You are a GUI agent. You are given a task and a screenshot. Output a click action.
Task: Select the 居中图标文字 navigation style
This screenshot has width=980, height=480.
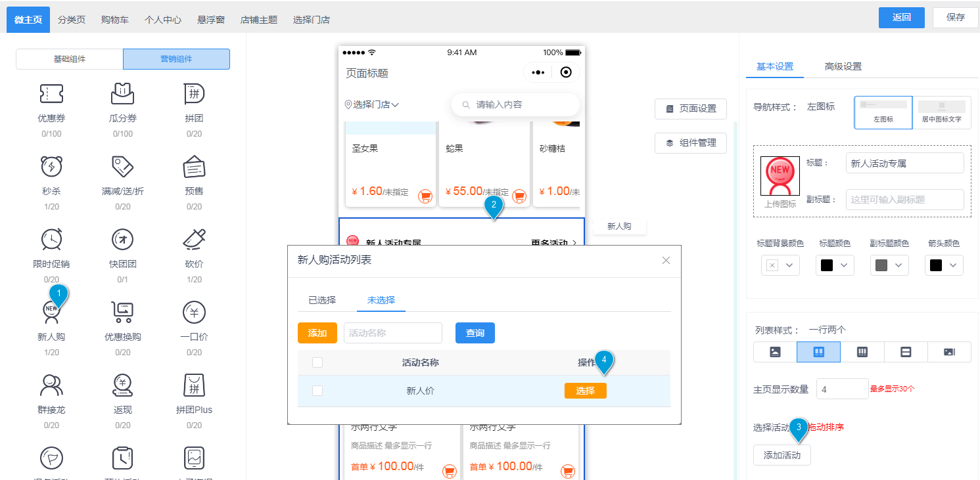[x=941, y=113]
